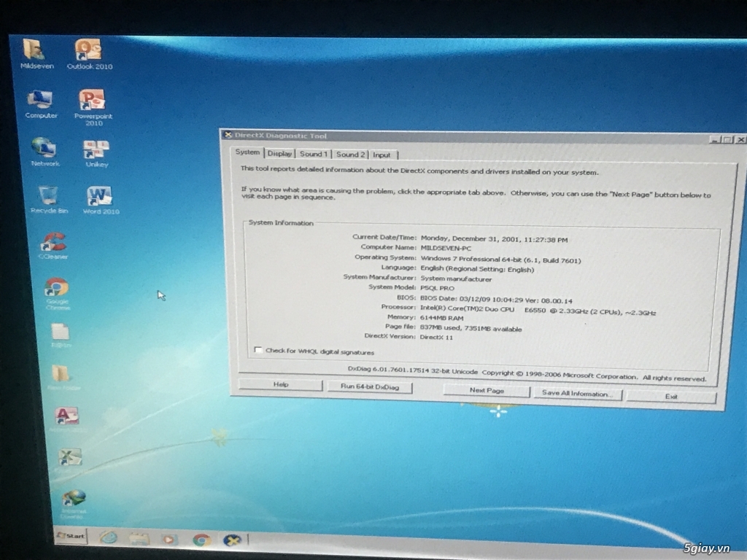Click the BIOS Date value line
The width and height of the screenshot is (747, 560).
[496, 300]
